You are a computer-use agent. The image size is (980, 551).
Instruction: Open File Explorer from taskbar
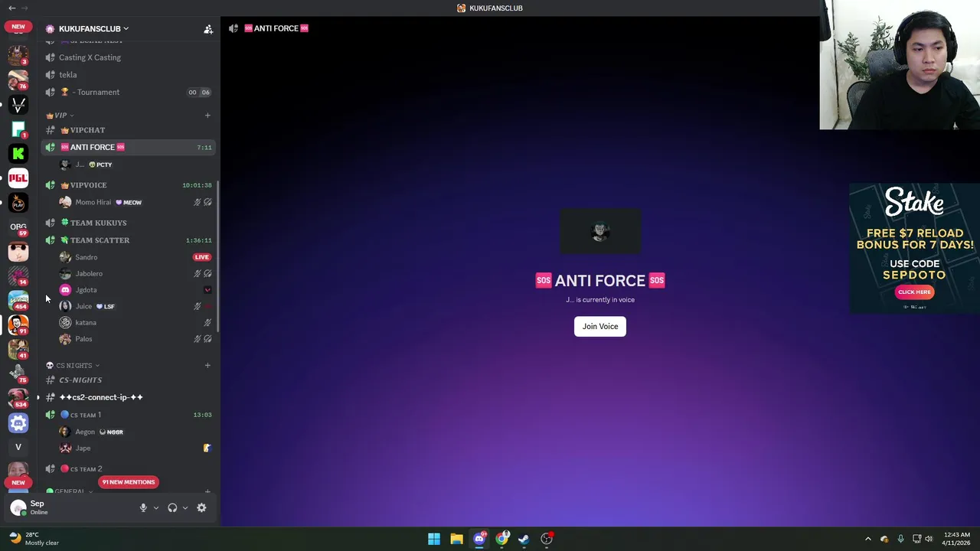(456, 539)
